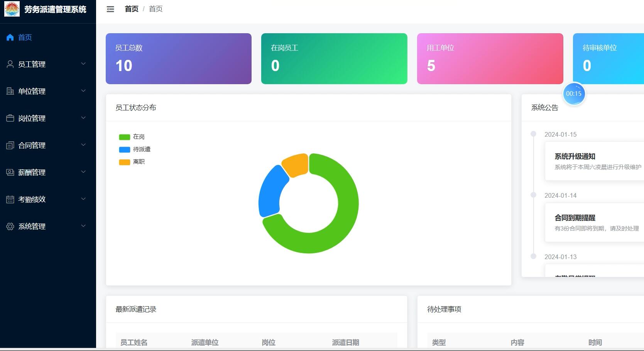
Task: Click the bold 首页 breadcrumb link
Action: tap(132, 9)
